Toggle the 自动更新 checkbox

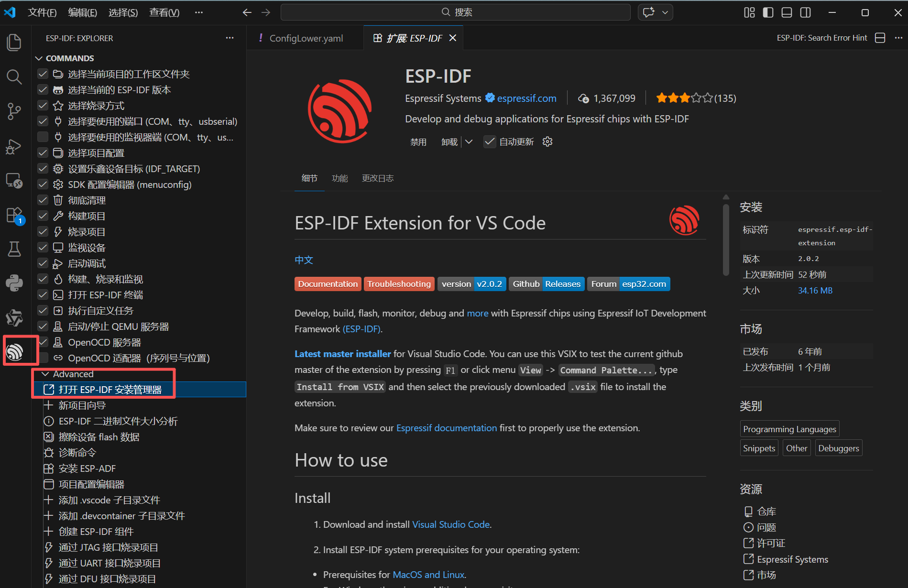click(489, 142)
